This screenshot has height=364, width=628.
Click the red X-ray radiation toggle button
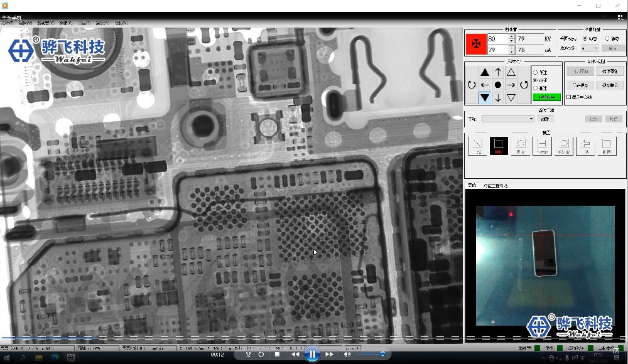(476, 44)
